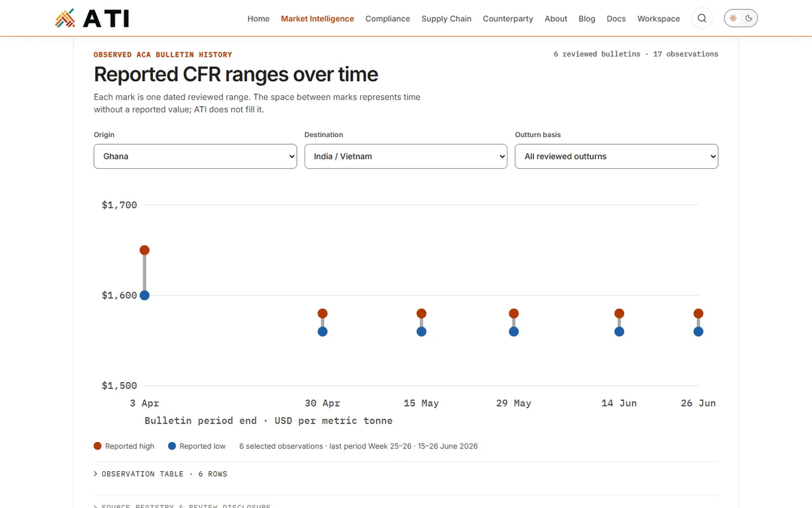Select the 30 Apr reported low point

coord(322,331)
